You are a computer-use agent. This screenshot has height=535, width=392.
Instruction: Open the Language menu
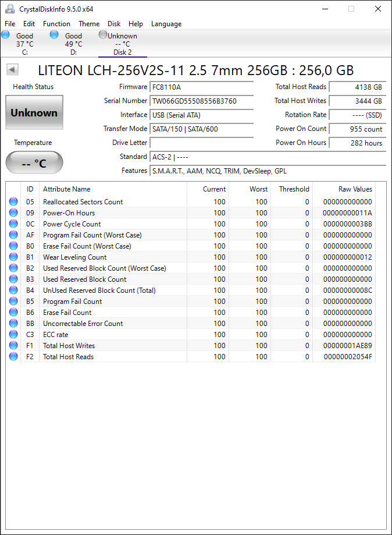point(166,24)
